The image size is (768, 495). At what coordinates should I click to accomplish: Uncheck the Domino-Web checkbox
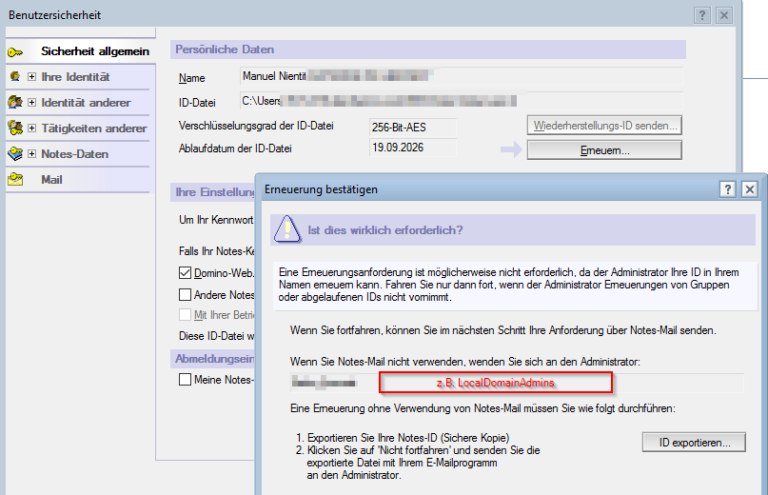coord(185,273)
